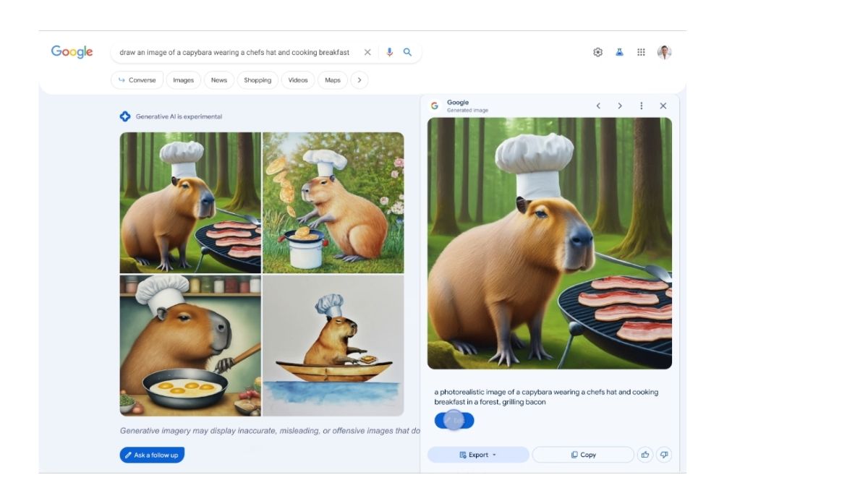Open the Google apps grid
The image size is (868, 488).
click(x=641, y=52)
